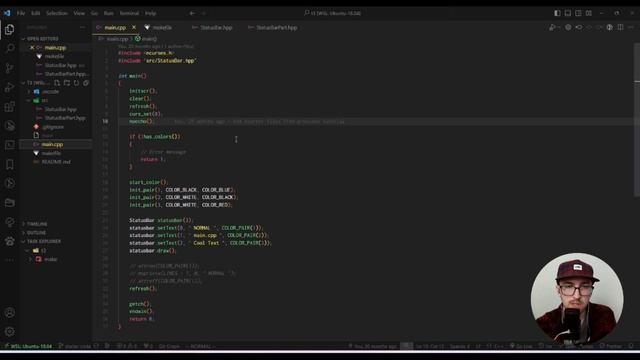Open StatusBarPart.hpp under src folder
The image size is (640, 360).
click(x=65, y=118)
